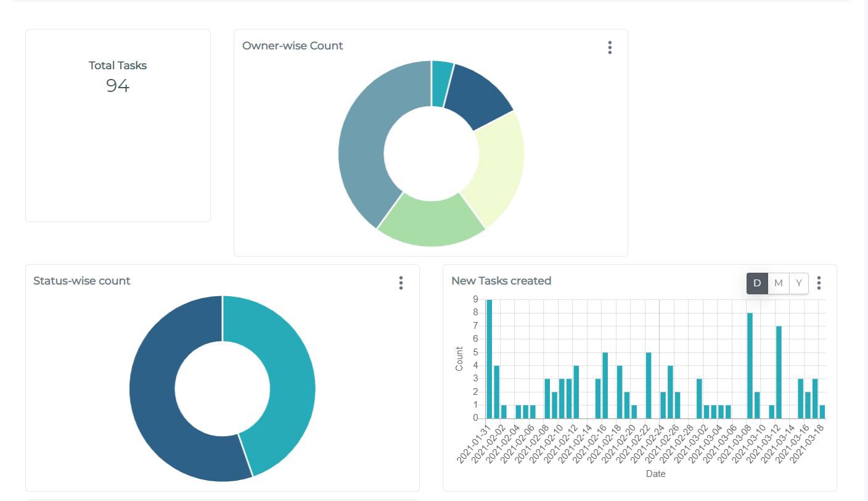This screenshot has height=501, width=868.
Task: Click the 2021-01-31 bar with count 9
Action: point(489,358)
